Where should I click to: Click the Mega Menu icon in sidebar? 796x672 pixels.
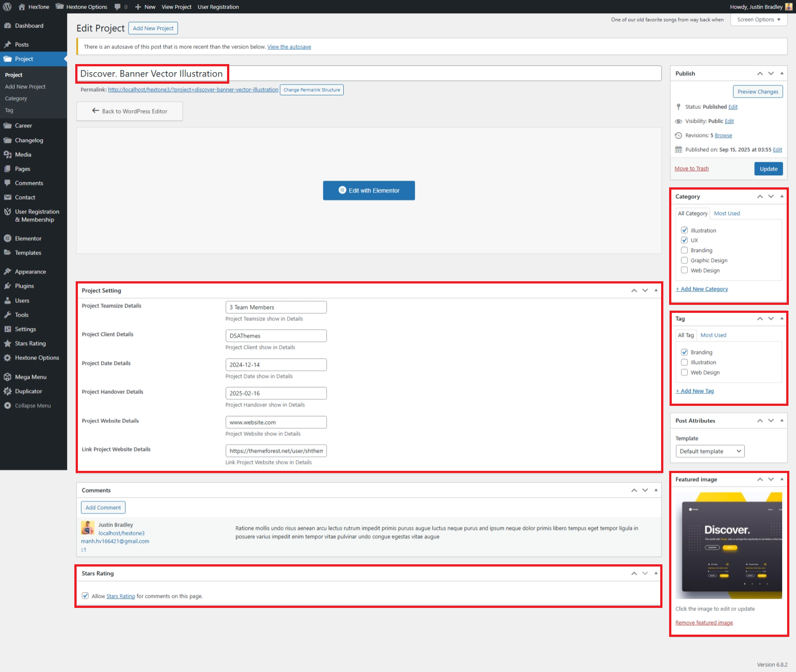click(8, 377)
